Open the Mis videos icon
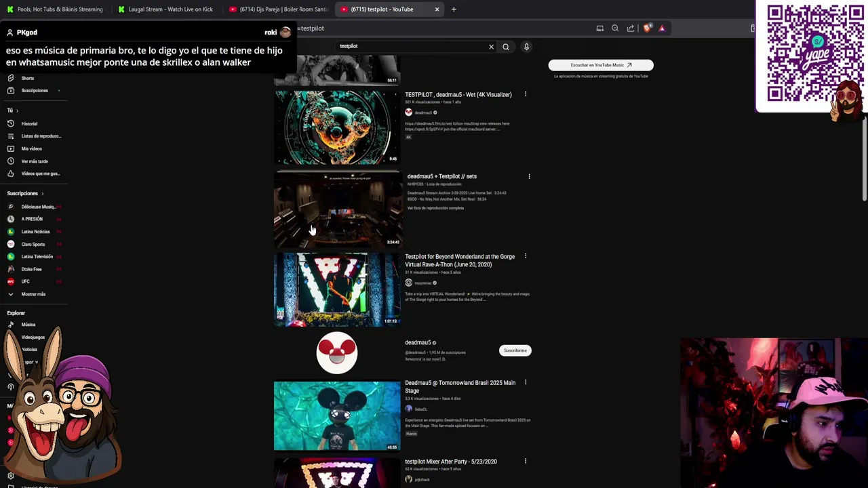The width and height of the screenshot is (868, 488). [10, 148]
